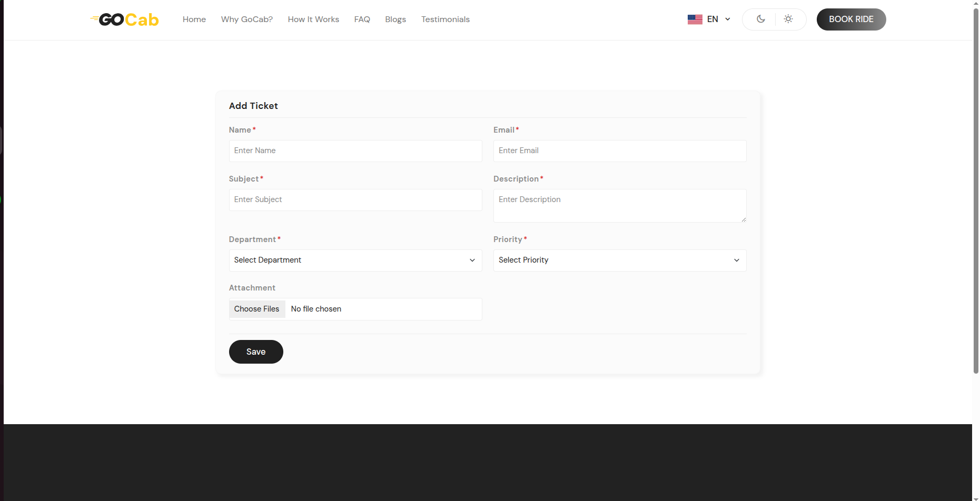This screenshot has width=980, height=501.
Task: Open the Why GoCab? page
Action: 246,19
